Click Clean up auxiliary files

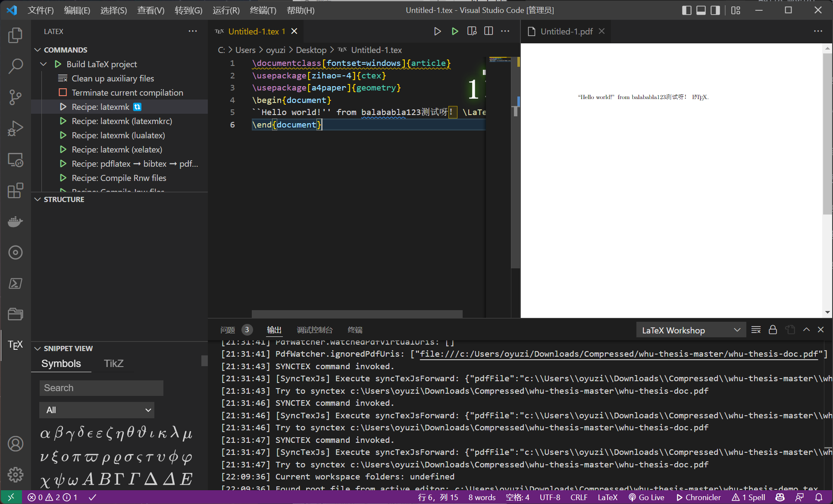coord(113,78)
